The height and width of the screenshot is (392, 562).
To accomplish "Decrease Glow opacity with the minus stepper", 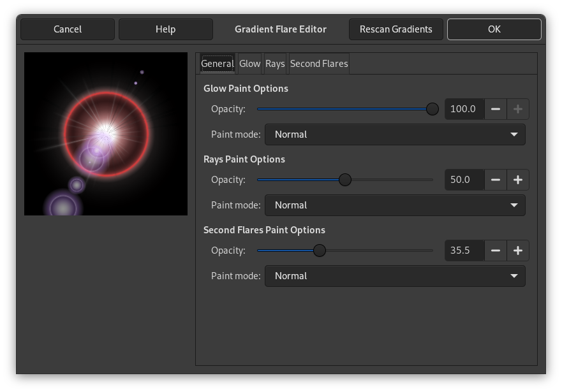I will click(496, 109).
